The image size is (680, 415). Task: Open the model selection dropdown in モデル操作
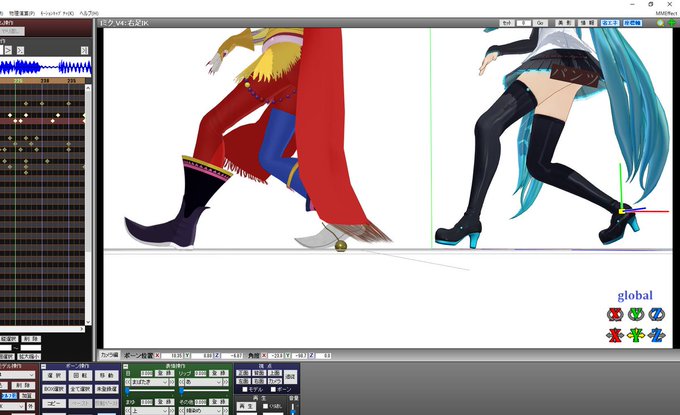click(17, 375)
